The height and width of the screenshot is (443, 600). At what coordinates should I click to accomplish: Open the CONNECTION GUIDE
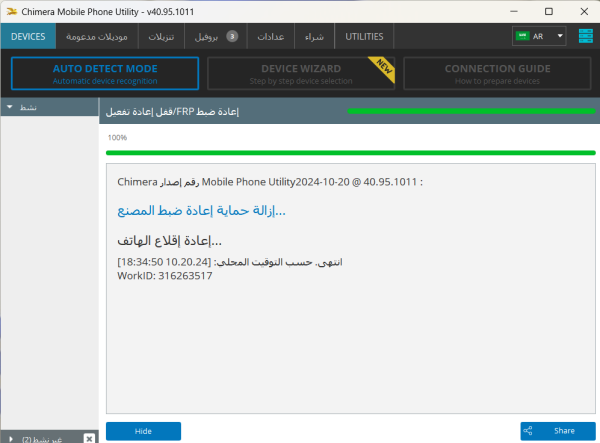(497, 73)
